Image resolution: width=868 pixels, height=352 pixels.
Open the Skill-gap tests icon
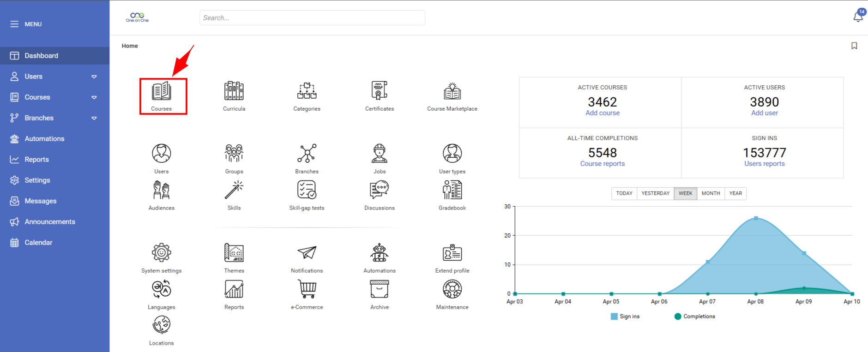(x=307, y=190)
